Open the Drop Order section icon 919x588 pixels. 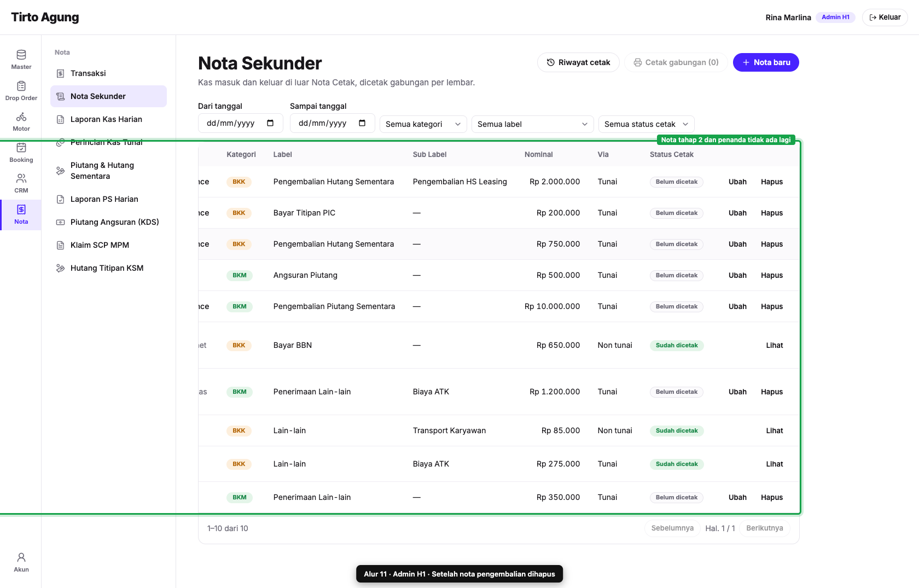coord(21,86)
